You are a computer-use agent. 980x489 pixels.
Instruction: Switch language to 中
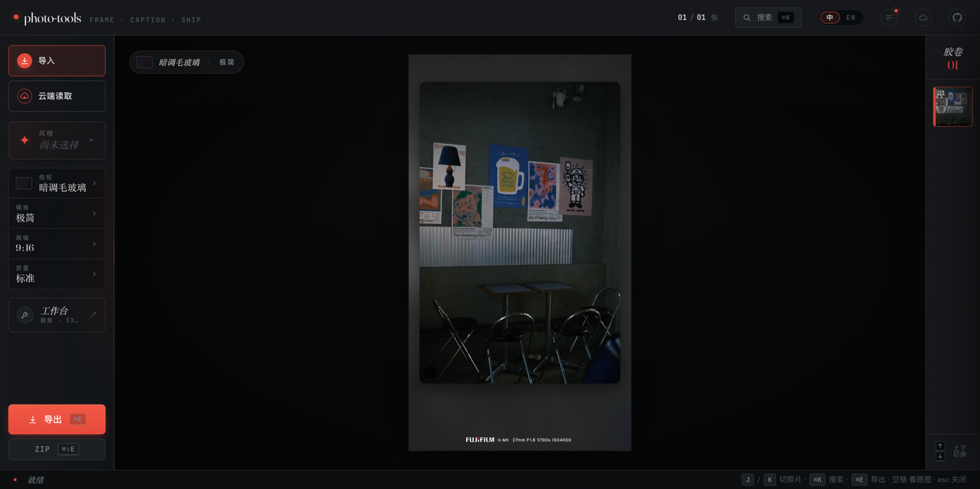tap(830, 18)
